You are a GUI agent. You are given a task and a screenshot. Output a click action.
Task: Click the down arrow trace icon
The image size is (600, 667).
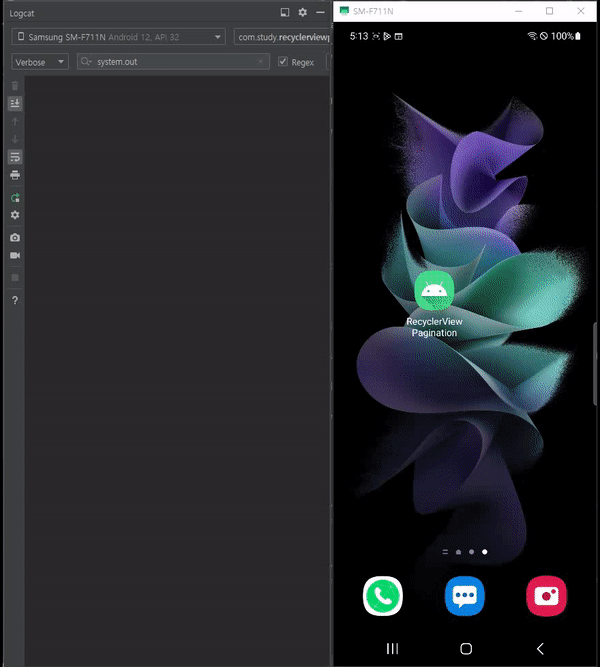pos(15,139)
